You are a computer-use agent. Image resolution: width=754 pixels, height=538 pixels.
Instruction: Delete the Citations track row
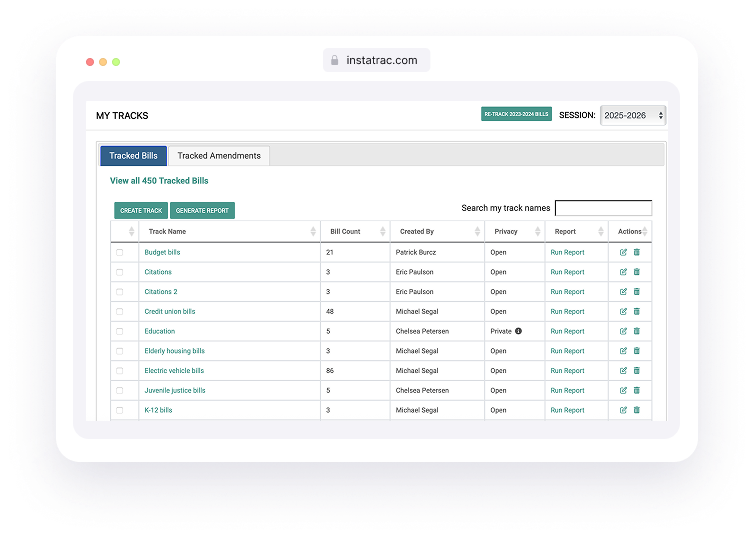point(637,272)
